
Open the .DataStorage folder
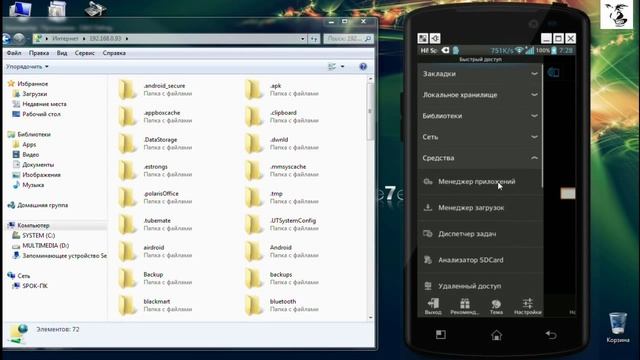tap(156, 143)
